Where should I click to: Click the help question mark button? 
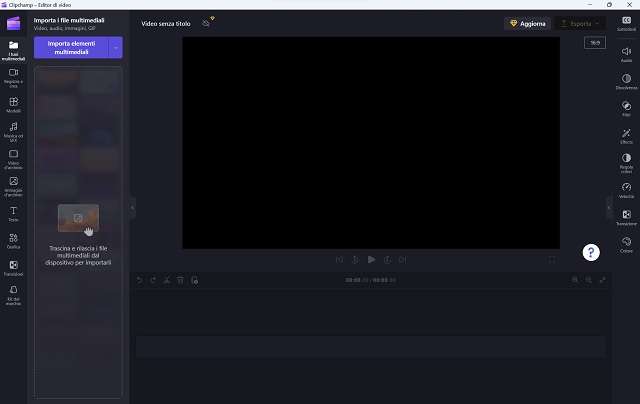pos(591,252)
